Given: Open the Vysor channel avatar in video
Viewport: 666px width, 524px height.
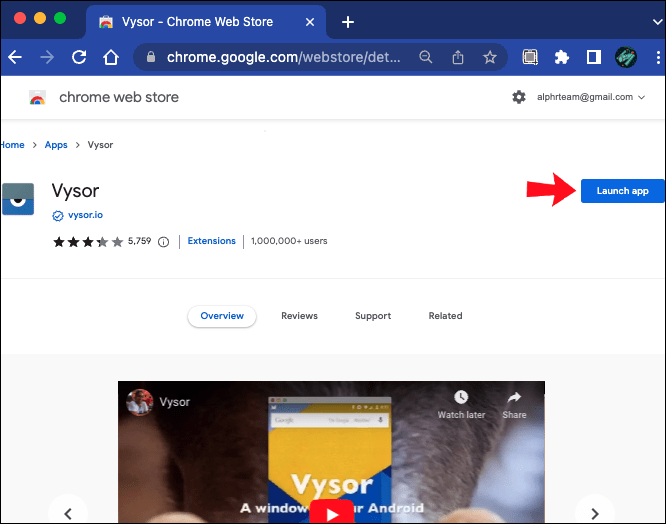Looking at the screenshot, I should click(139, 402).
